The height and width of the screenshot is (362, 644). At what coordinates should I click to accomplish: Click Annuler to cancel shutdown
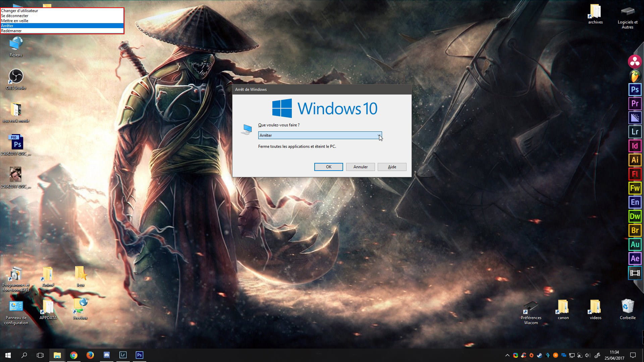360,167
